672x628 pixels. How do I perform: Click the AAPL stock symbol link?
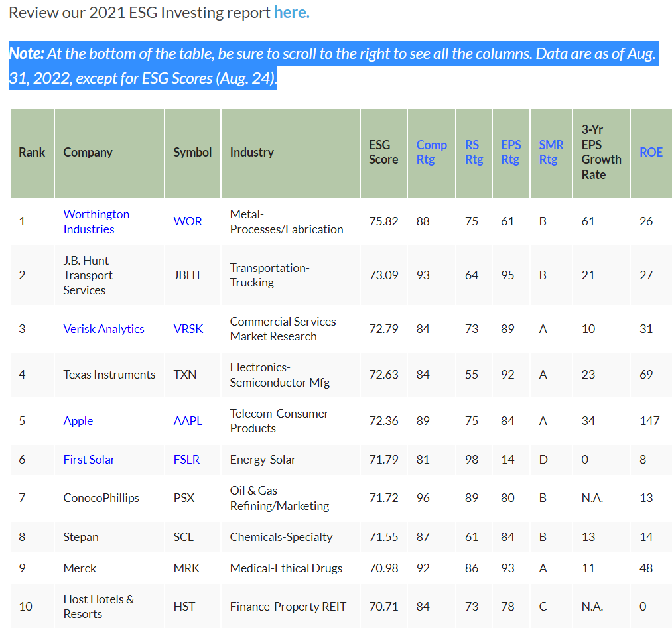(188, 420)
